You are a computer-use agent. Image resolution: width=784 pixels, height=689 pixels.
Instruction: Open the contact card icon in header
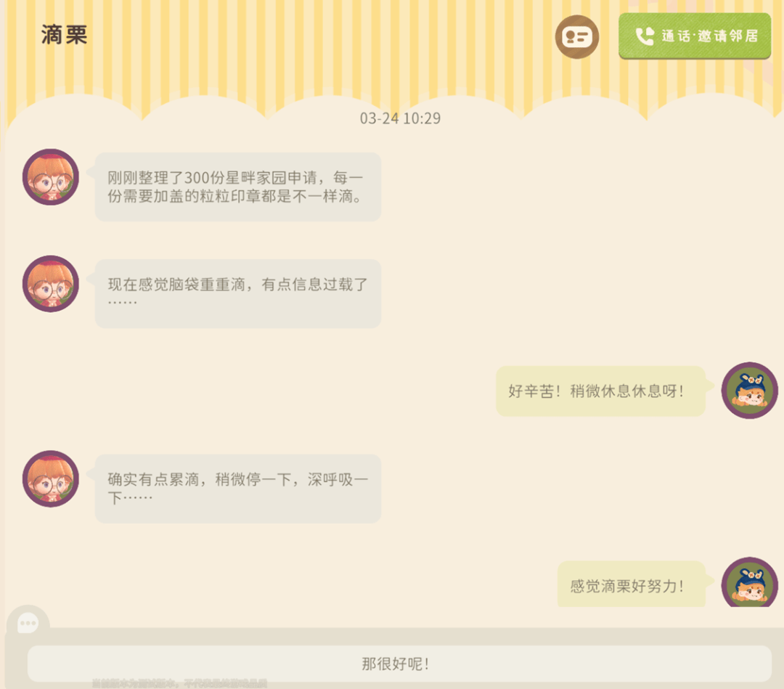pos(577,37)
